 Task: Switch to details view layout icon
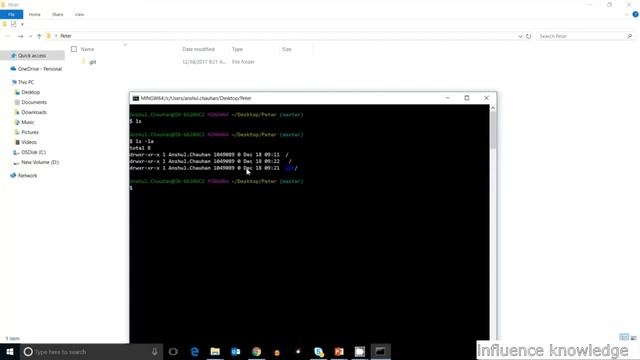coord(624,337)
